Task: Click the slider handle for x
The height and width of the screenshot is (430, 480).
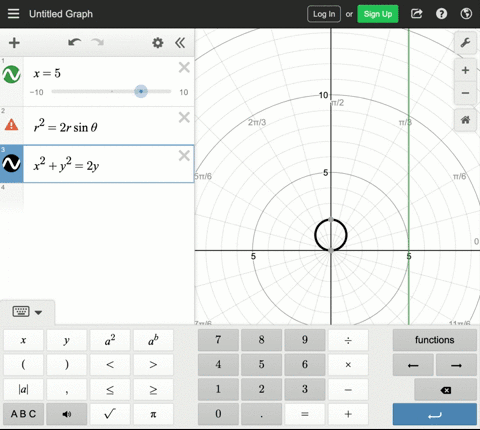Action: coord(141,91)
